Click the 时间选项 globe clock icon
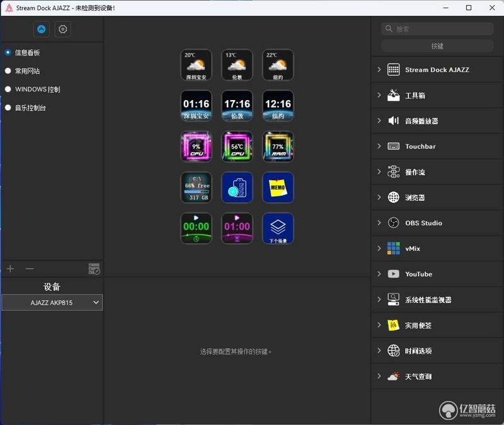This screenshot has width=504, height=425. click(393, 351)
